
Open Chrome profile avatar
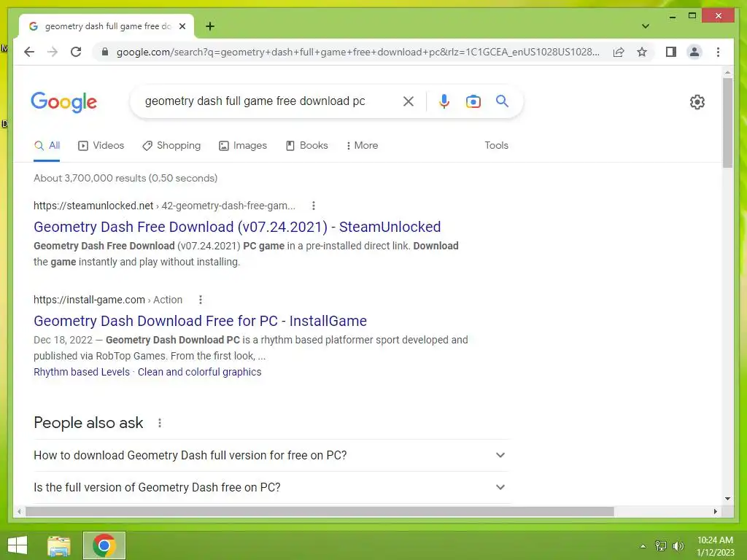[694, 52]
